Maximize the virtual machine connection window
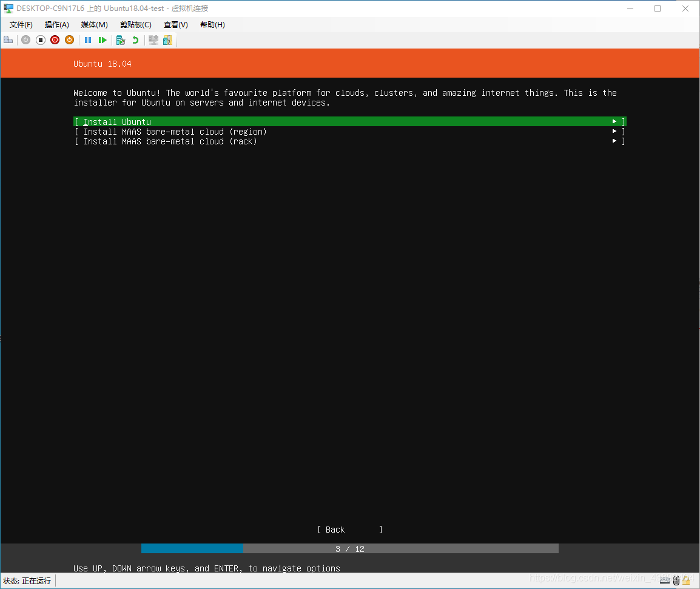The width and height of the screenshot is (700, 589). click(x=658, y=8)
